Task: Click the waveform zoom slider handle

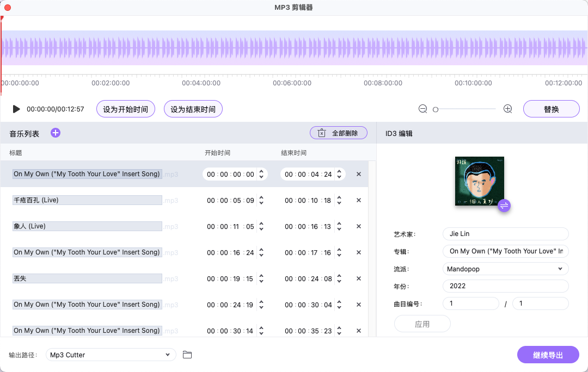Action: pyautogui.click(x=435, y=109)
